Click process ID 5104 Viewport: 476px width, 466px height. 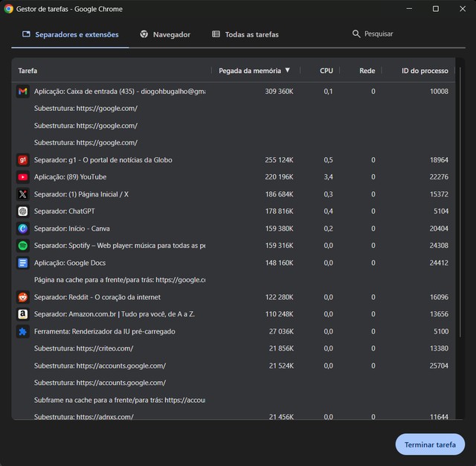[x=441, y=211]
